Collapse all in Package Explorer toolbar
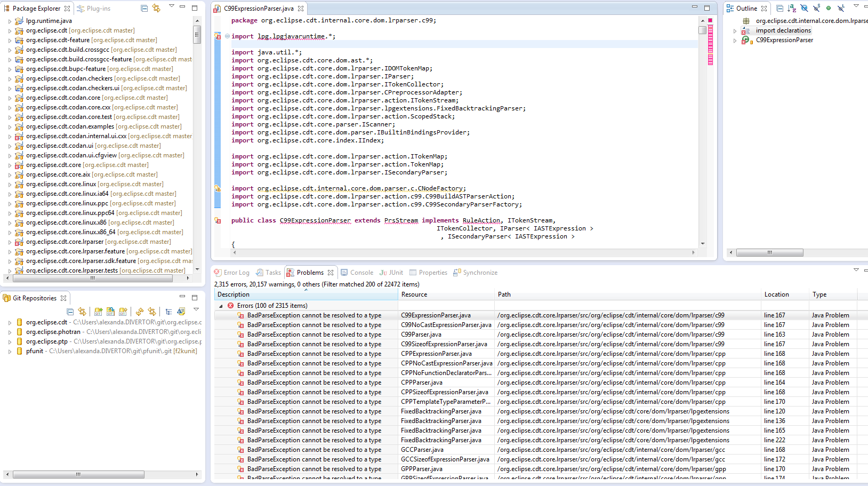Viewport: 868px width, 486px height. [x=144, y=9]
